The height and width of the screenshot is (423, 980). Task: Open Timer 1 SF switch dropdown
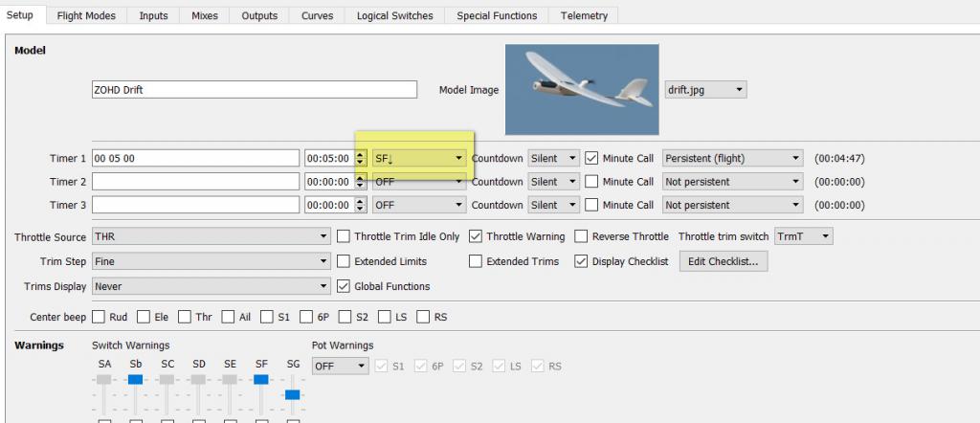click(418, 158)
